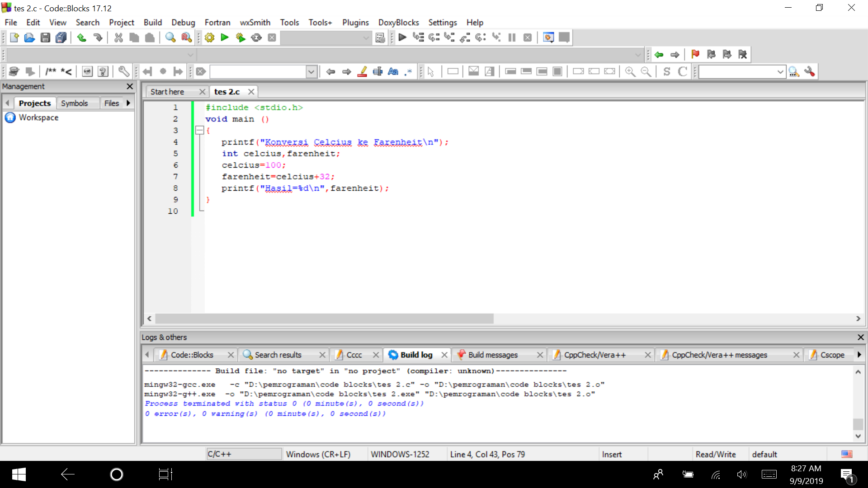
Task: Click the Zoom in magnifier icon
Action: coord(630,71)
